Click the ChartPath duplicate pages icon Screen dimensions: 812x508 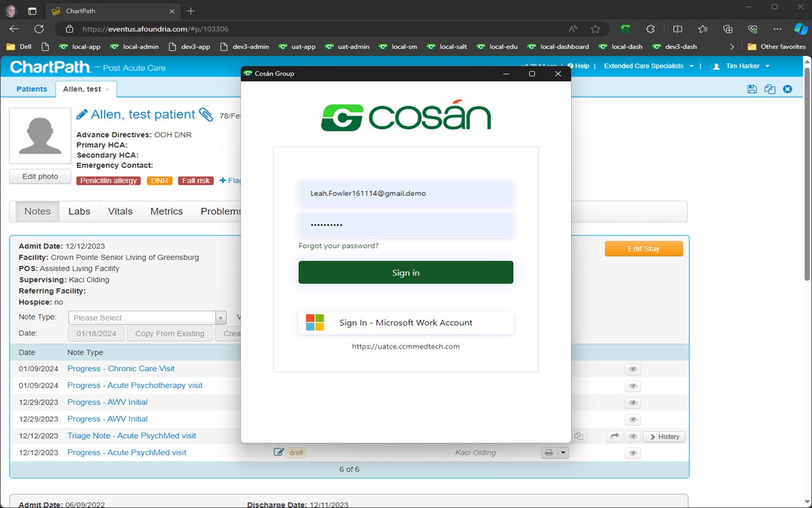point(769,90)
